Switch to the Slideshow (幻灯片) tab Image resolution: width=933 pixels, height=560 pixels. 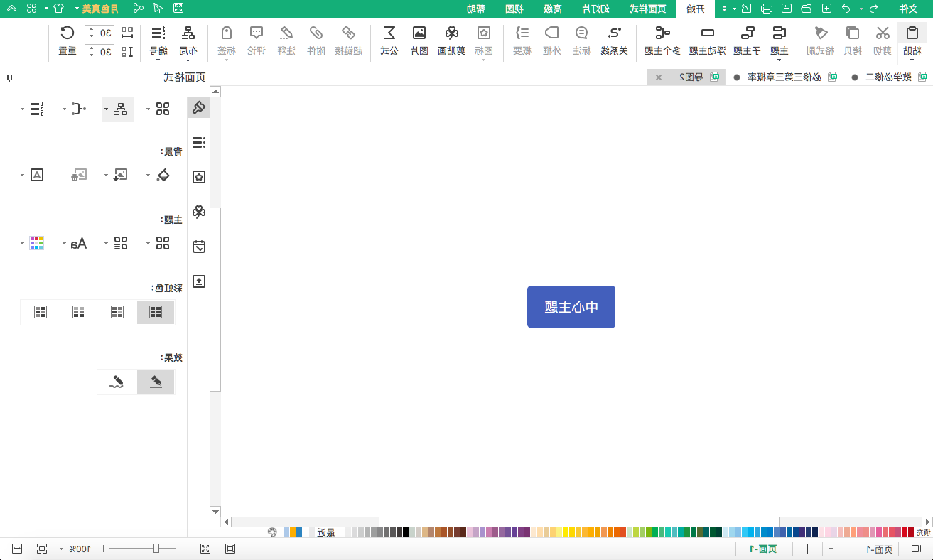pyautogui.click(x=597, y=9)
